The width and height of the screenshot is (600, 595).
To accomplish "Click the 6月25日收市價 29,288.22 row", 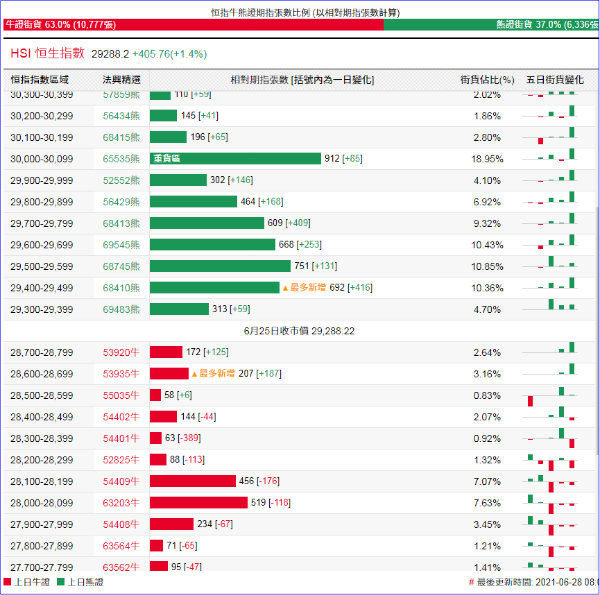I will click(x=299, y=331).
